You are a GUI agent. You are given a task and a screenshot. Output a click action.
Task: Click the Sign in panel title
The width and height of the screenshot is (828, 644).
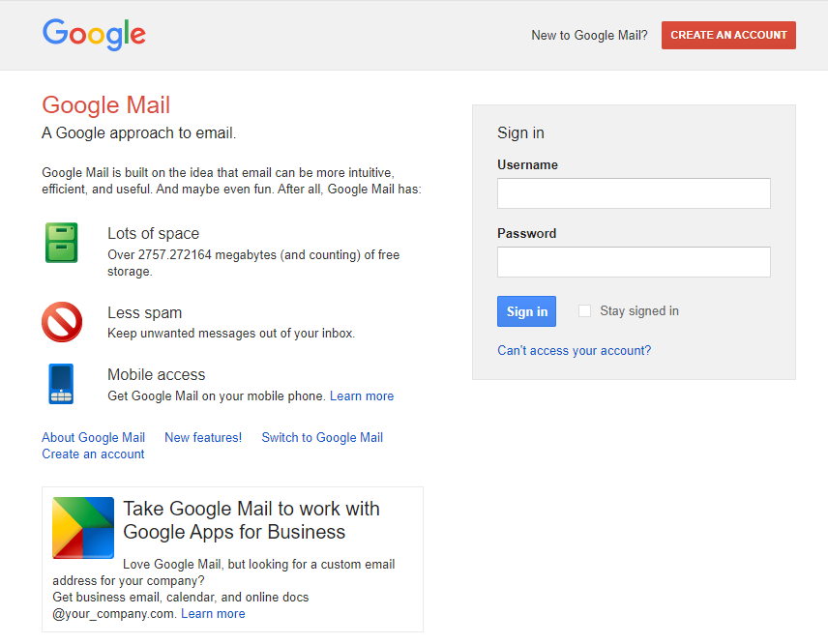coord(520,132)
